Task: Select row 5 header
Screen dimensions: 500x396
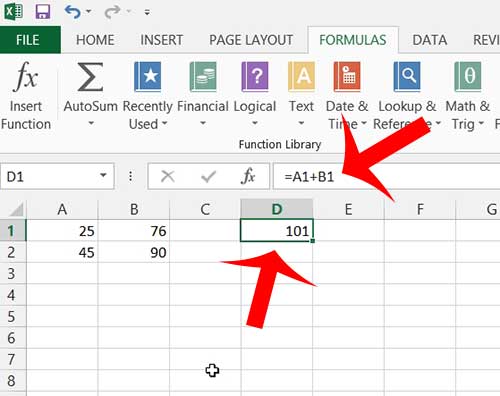Action: tap(13, 316)
